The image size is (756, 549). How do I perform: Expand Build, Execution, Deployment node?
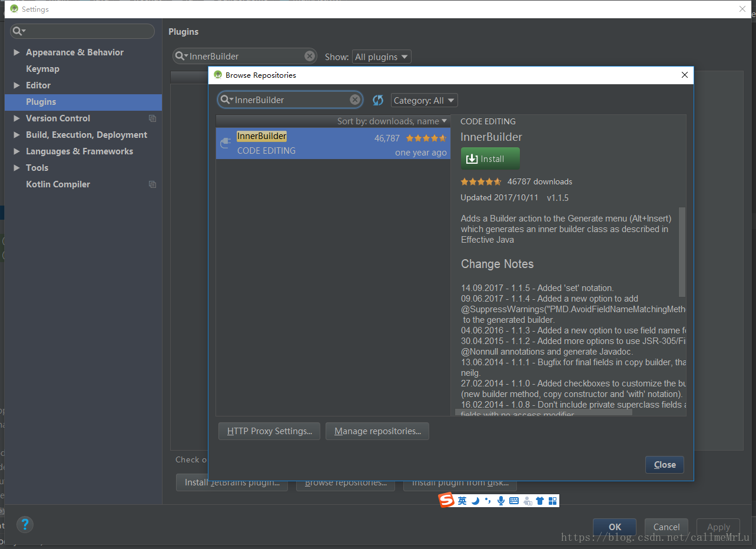(16, 135)
